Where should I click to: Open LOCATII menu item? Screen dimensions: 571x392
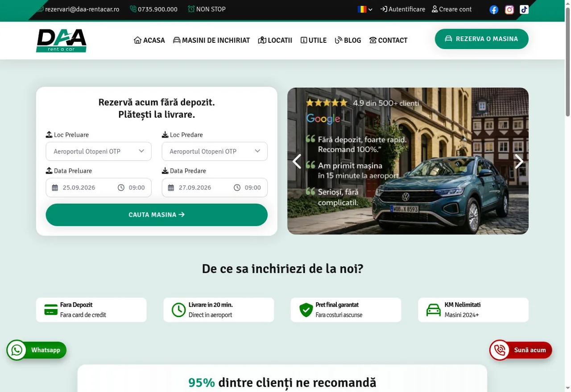point(275,40)
